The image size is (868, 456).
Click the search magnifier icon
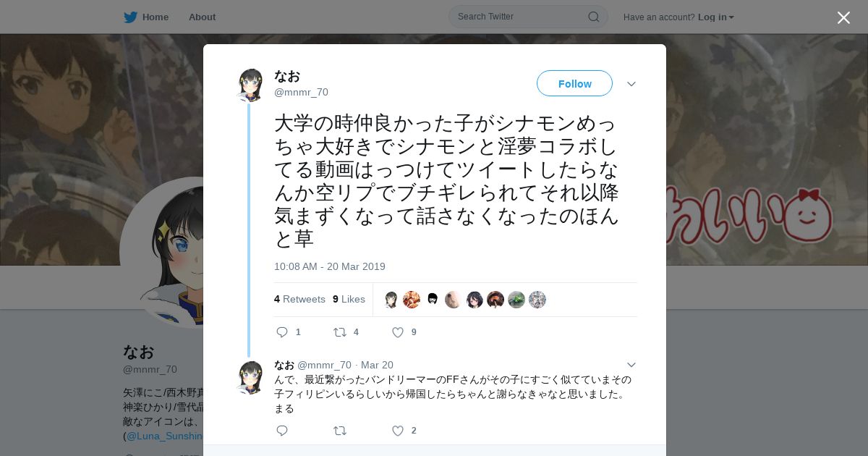pyautogui.click(x=593, y=17)
